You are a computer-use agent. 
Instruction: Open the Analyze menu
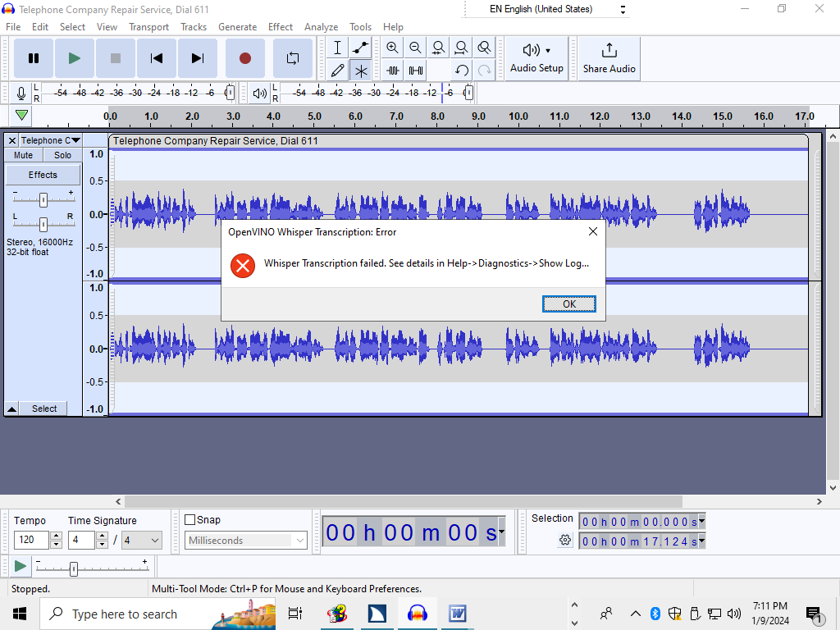(x=321, y=27)
